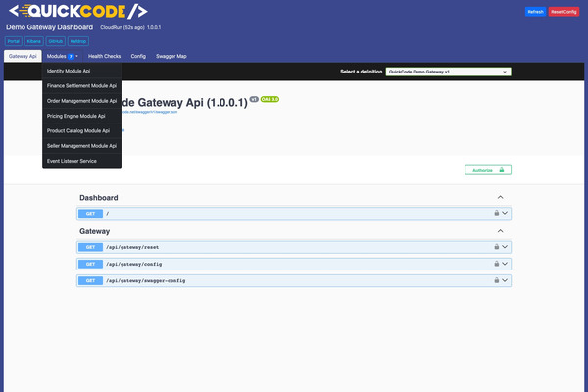Expand the /api/gateway/swagger-config chevron
This screenshot has width=588, height=392.
click(505, 280)
